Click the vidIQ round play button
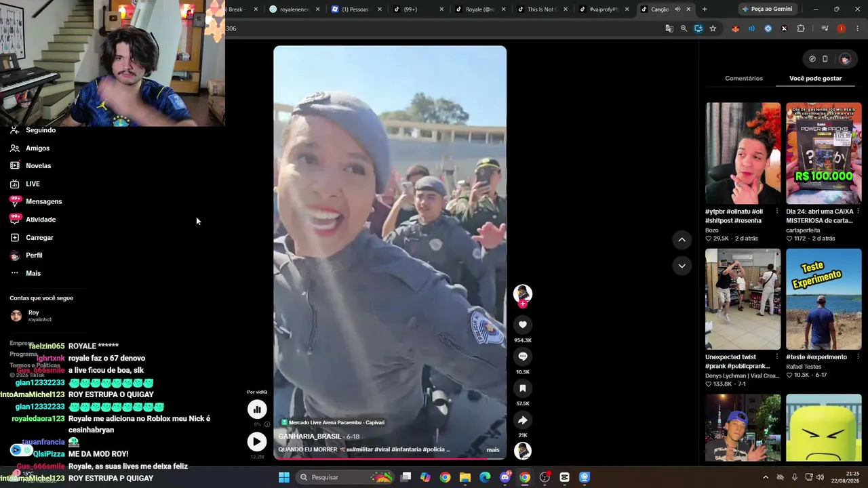868x488 pixels. click(257, 442)
